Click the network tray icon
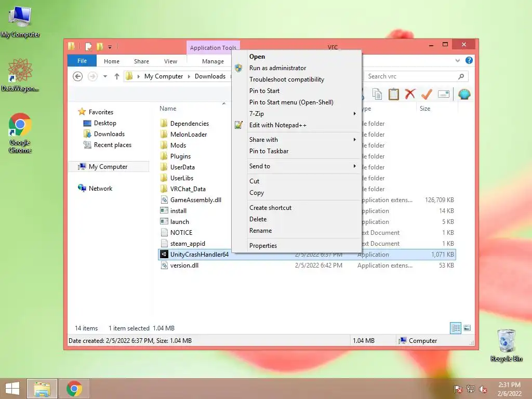532x399 pixels. [x=471, y=389]
